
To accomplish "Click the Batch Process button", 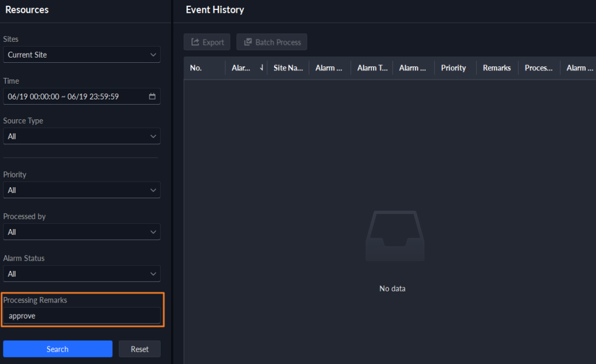I will pyautogui.click(x=272, y=42).
